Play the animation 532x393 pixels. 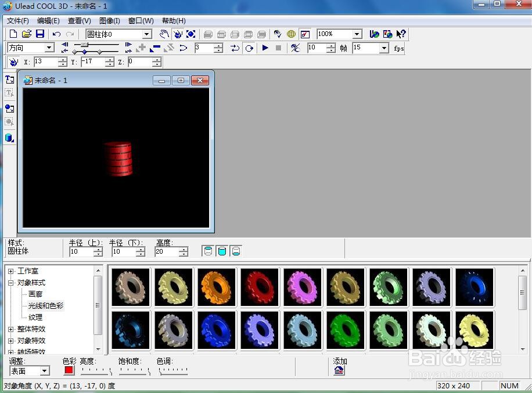265,48
